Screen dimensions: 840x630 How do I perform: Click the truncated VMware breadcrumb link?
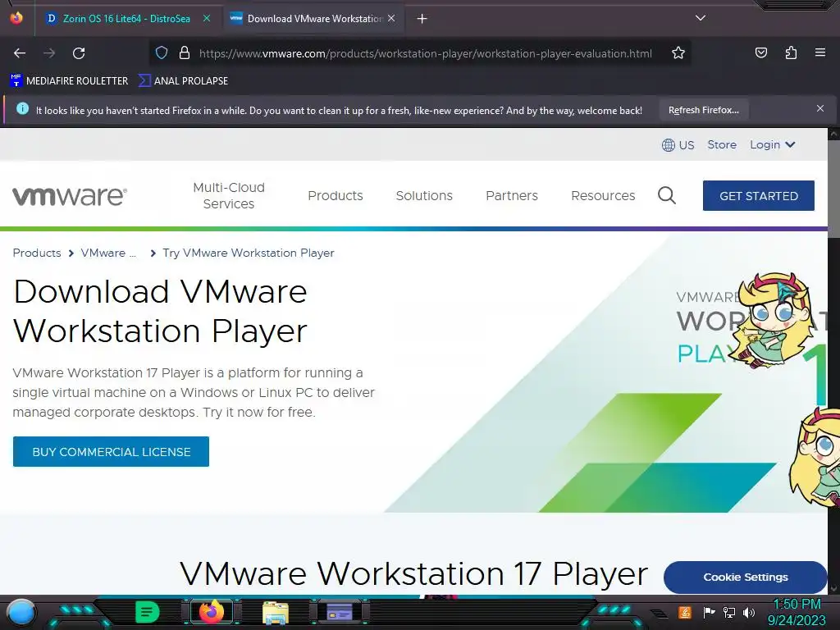108,253
